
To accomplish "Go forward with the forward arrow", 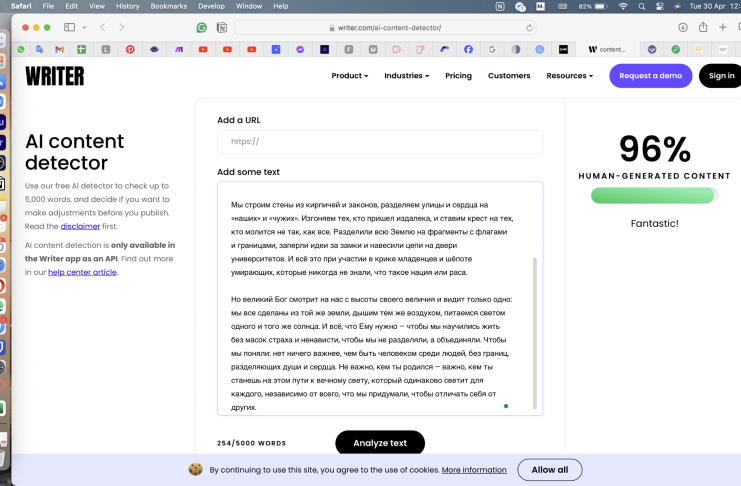I will click(x=121, y=27).
